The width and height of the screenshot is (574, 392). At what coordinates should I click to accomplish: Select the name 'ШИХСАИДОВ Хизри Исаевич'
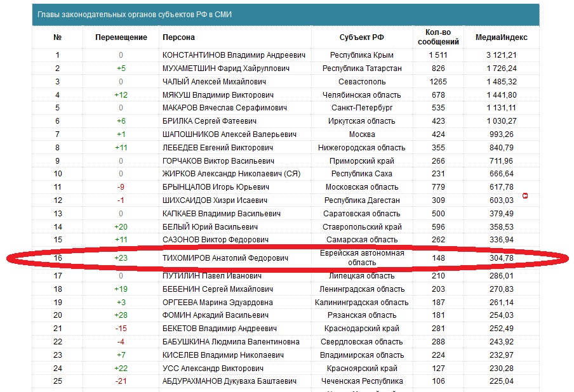click(215, 200)
